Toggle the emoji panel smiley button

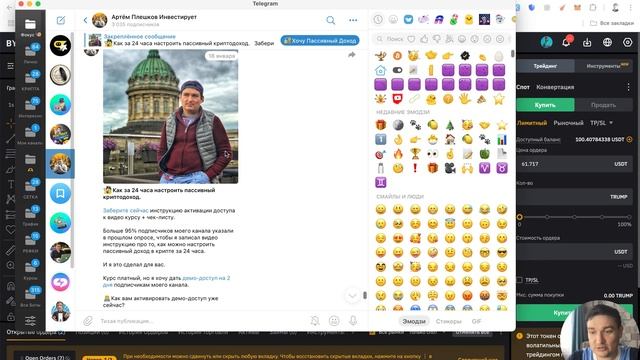pyautogui.click(x=334, y=321)
